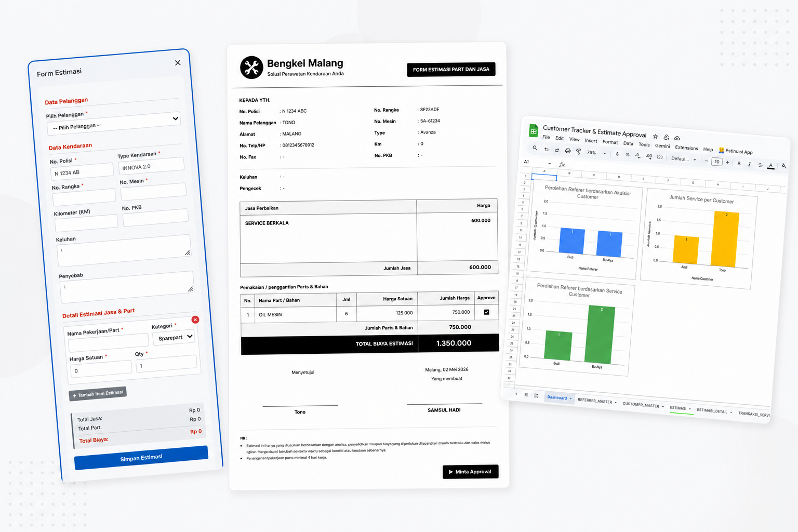Click inside the Keluhan text area

124,250
